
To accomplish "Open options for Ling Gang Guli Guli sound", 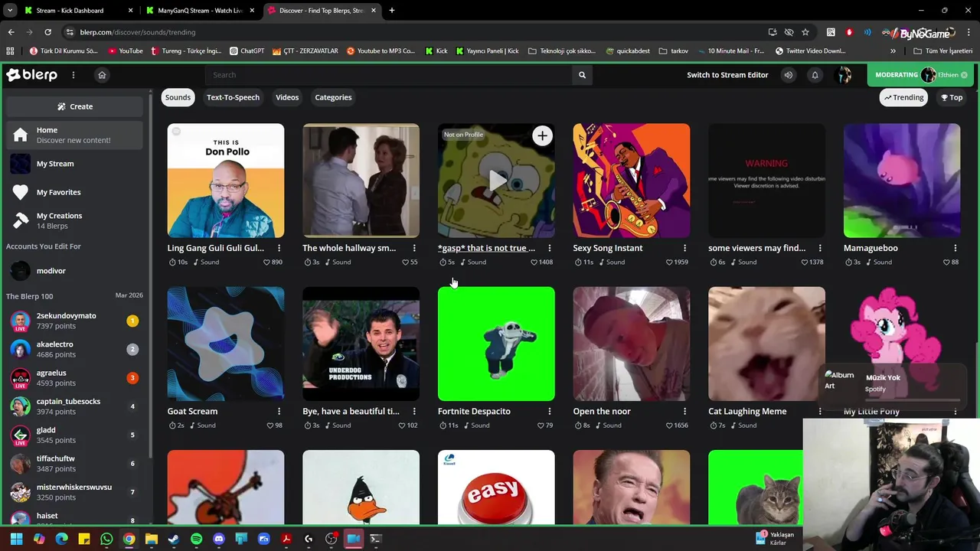I will point(279,248).
